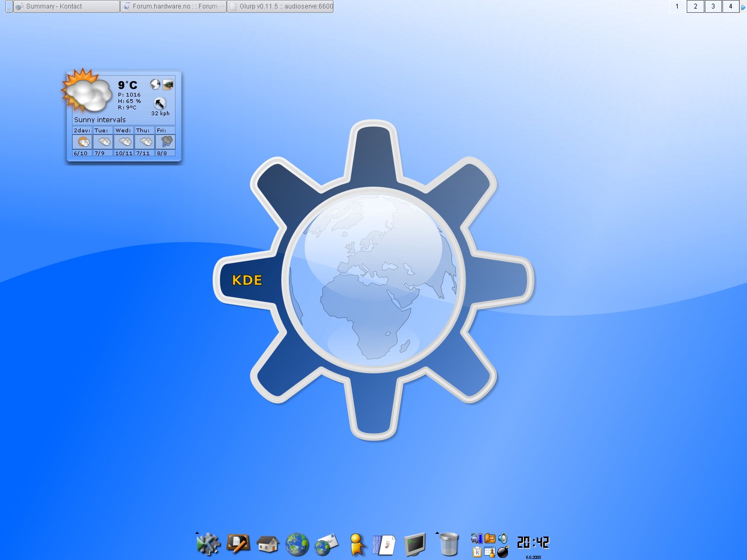
Task: Click the 6.6.2005 date under the clock
Action: (534, 557)
